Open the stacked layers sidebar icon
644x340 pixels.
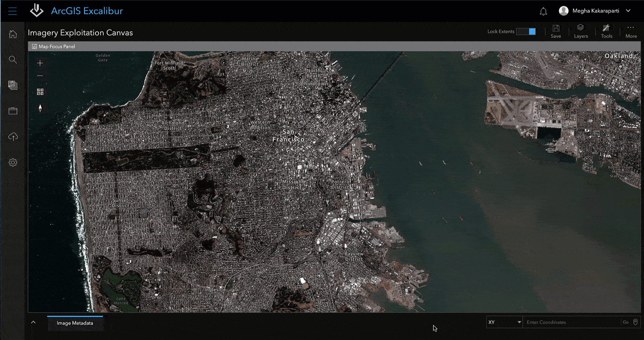tap(13, 85)
